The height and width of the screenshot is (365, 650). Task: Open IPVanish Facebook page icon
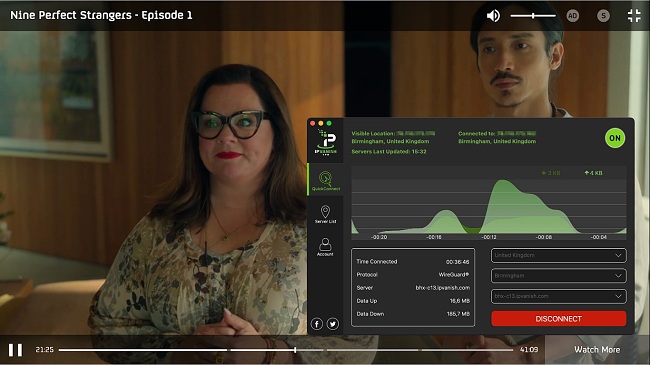317,324
